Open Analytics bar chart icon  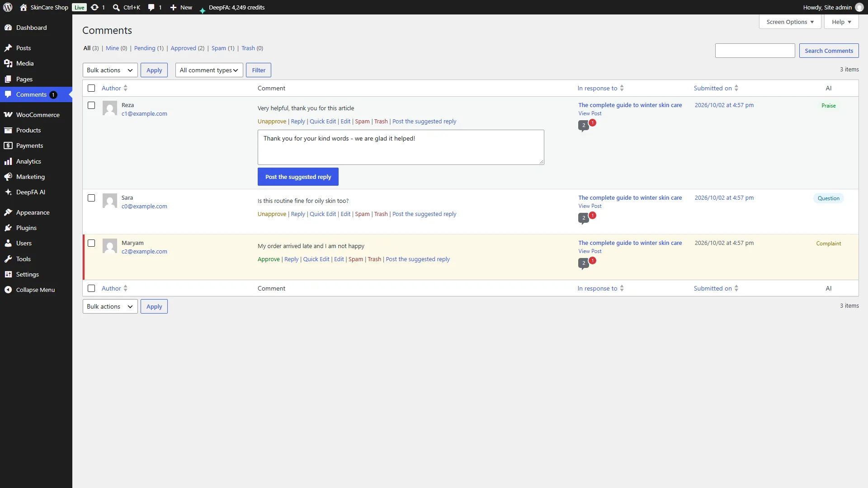click(x=8, y=161)
